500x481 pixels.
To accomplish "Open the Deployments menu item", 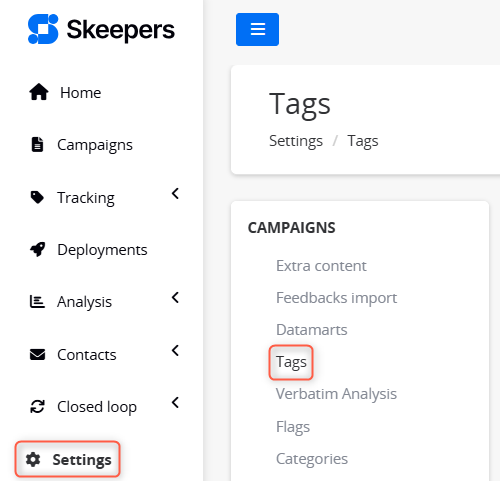I will [102, 250].
